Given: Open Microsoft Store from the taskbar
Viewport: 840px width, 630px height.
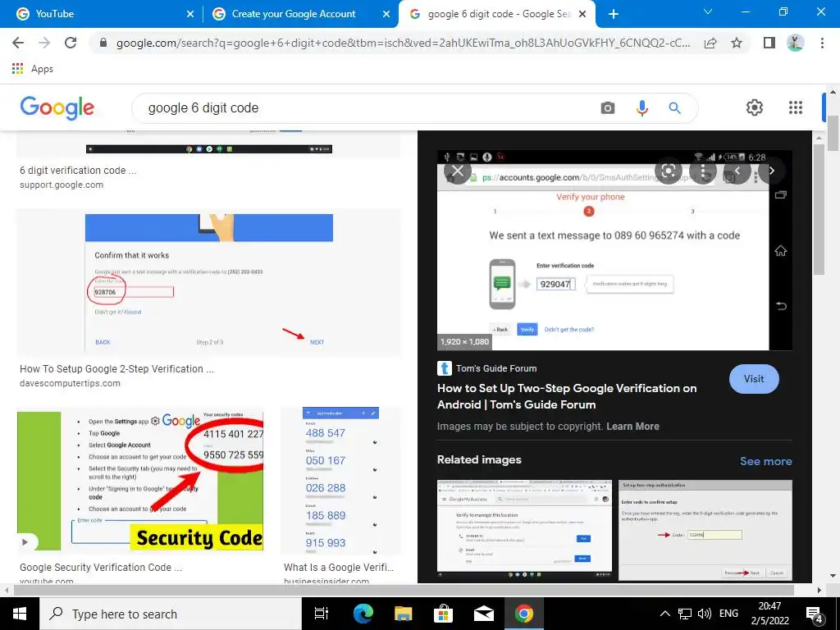Looking at the screenshot, I should [x=443, y=614].
